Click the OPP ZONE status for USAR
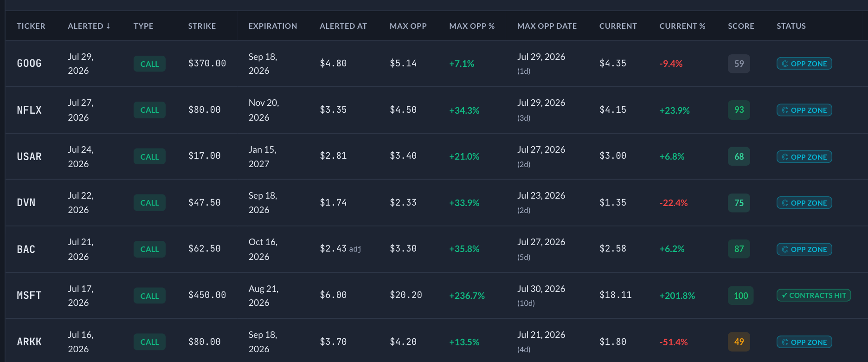Screen dimensions: 868x362 tap(804, 157)
